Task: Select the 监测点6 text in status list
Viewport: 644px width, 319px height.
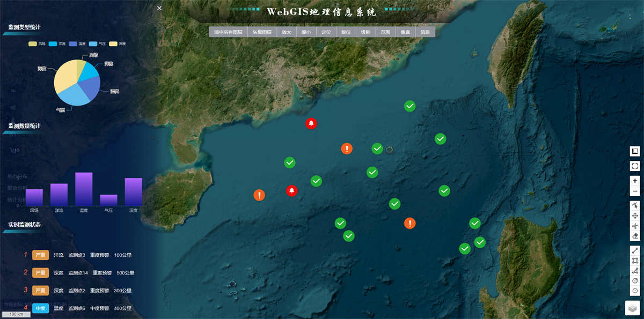Action: pyautogui.click(x=77, y=308)
